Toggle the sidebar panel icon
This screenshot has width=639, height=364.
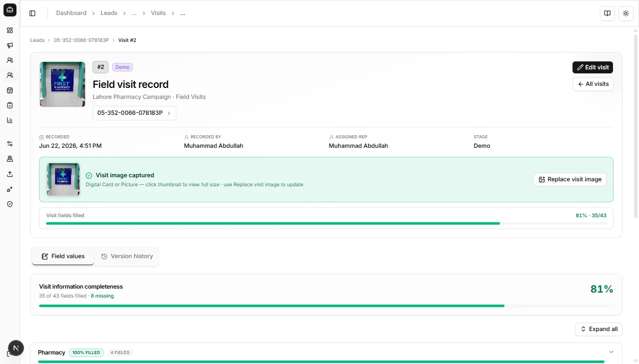pyautogui.click(x=32, y=13)
